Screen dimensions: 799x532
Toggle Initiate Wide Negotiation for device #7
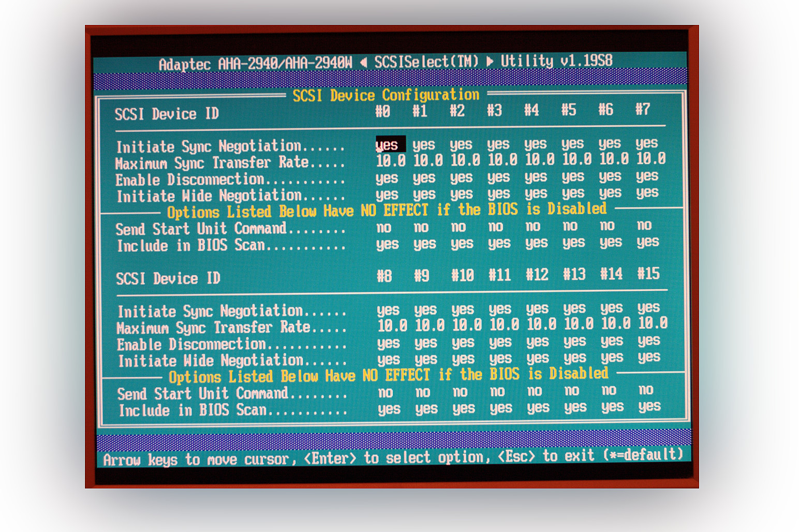click(x=647, y=193)
